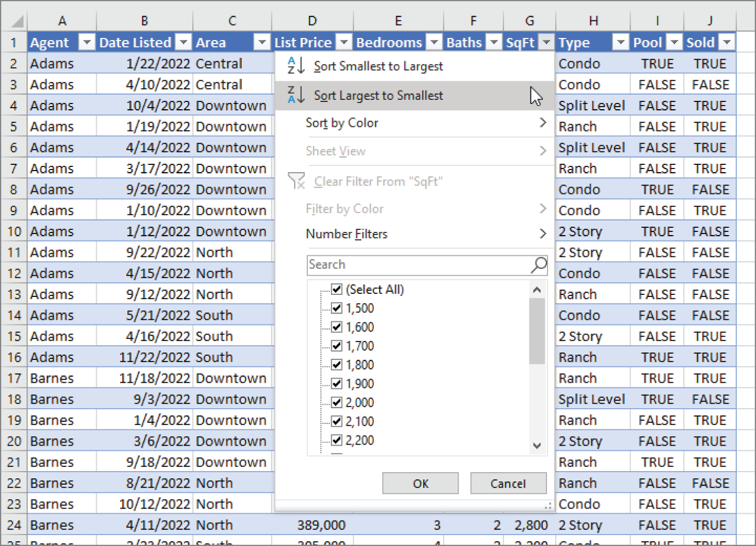756x546 pixels.
Task: Uncheck the 1,800 checkbox
Action: click(x=336, y=365)
